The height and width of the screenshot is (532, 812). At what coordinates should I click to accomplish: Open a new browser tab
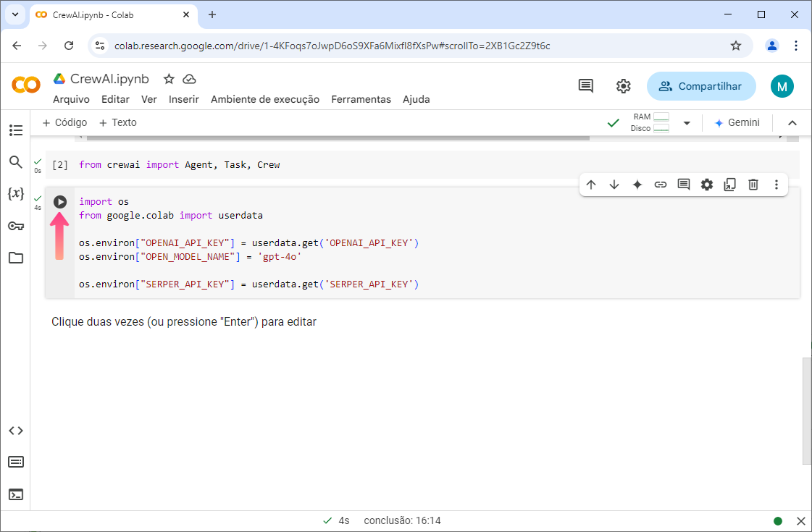[x=212, y=14]
